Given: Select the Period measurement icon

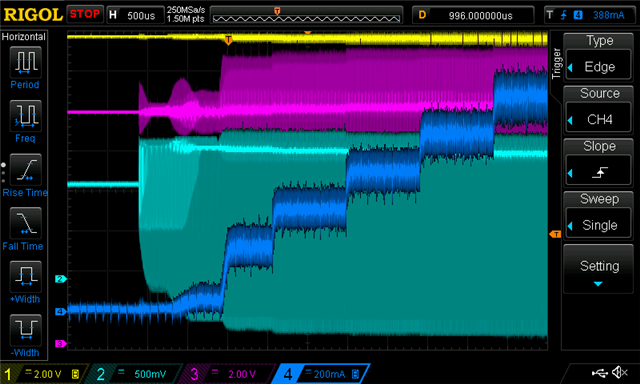Looking at the screenshot, I should click(x=25, y=62).
